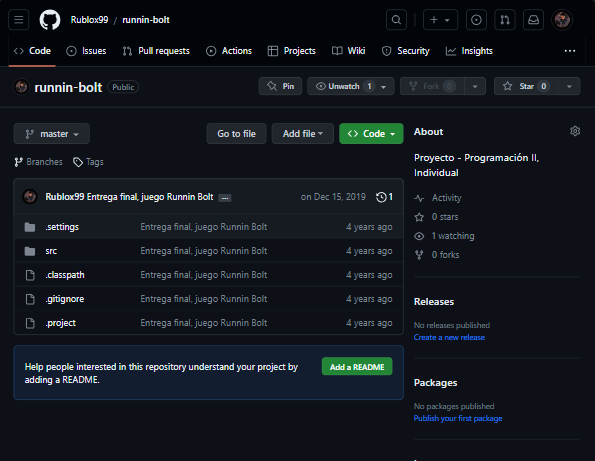Click the disabled Fork button

pos(432,86)
